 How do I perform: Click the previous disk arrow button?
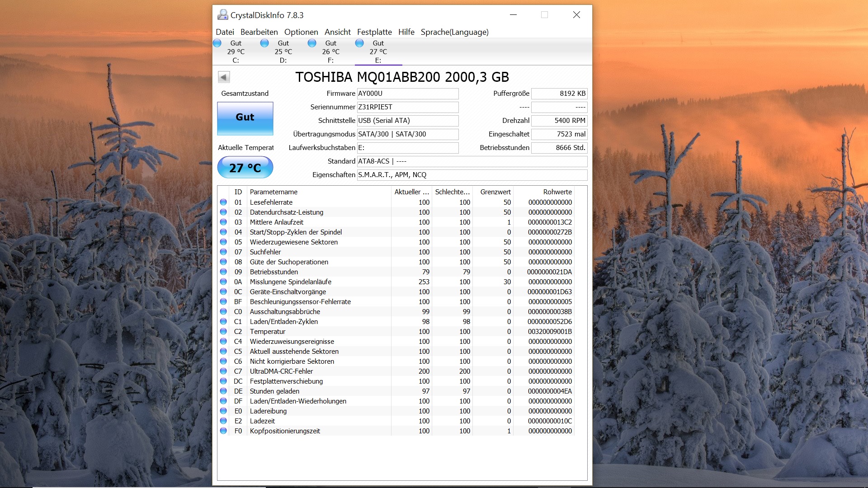click(x=224, y=77)
